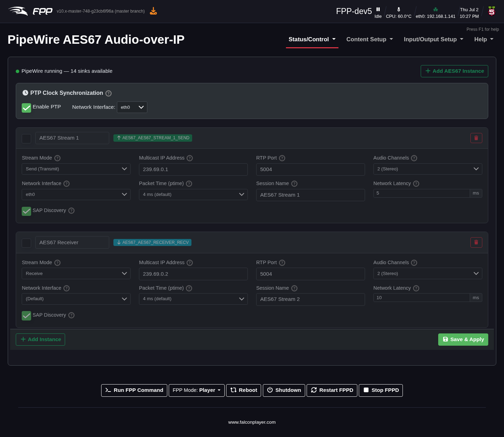Open Stream 1 Packet Time dropdown
The width and height of the screenshot is (504, 437).
[193, 195]
